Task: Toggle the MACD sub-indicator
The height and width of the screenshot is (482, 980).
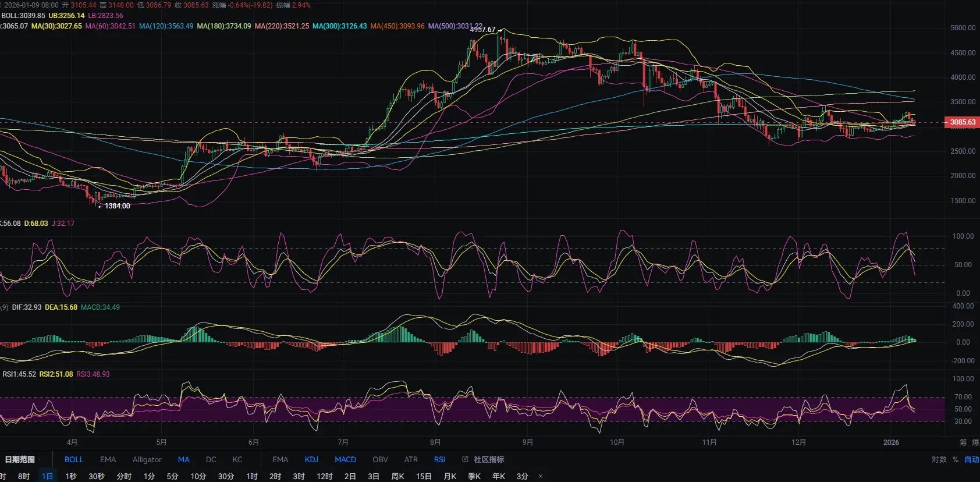Action: (x=345, y=459)
